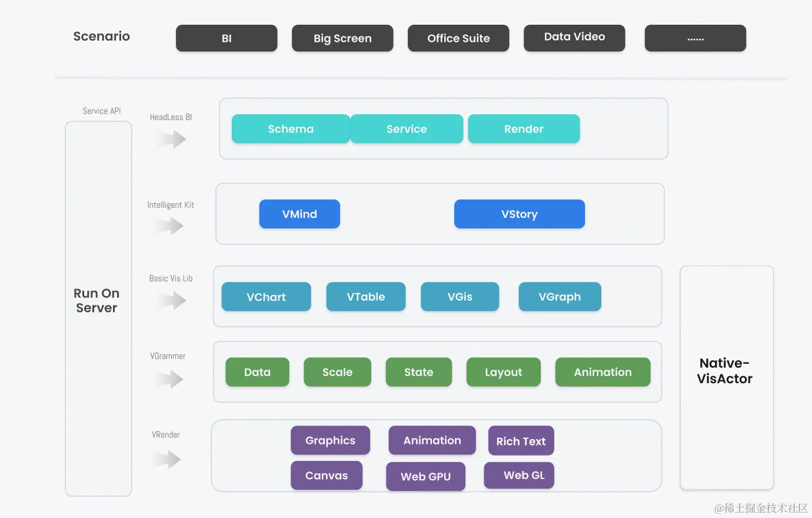
Task: Click the arrow icon under HeadLess BI
Action: tap(171, 140)
